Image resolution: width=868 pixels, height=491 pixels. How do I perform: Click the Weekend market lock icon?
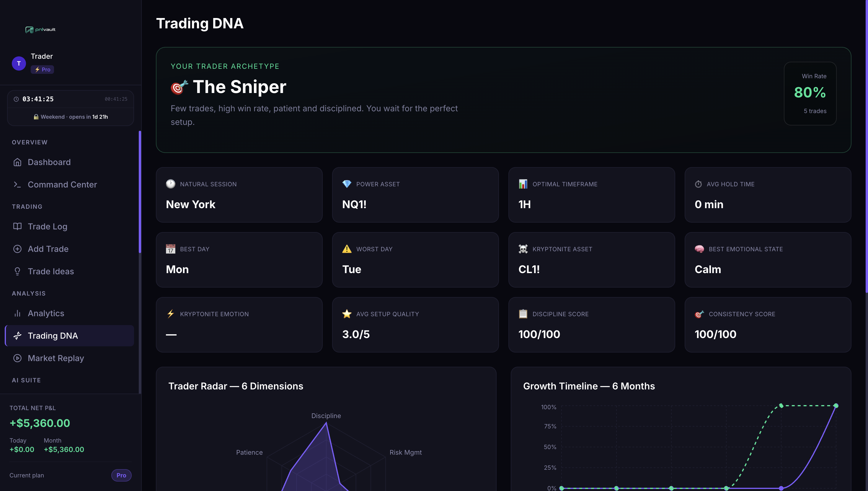pos(36,117)
